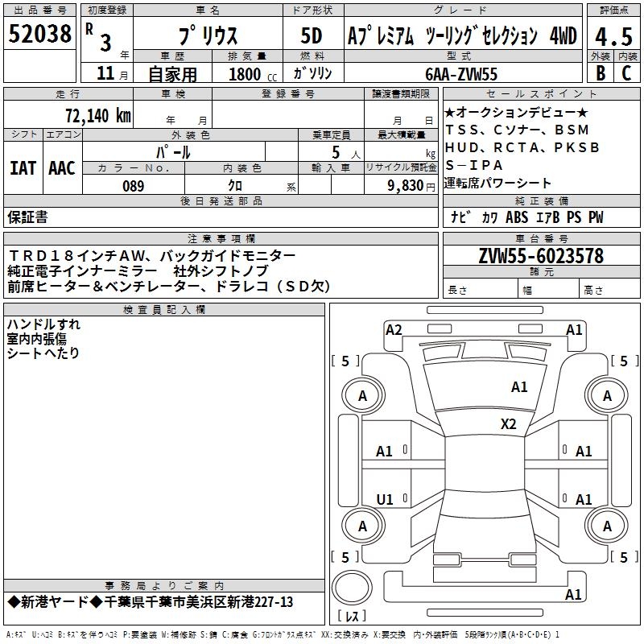Select genuine equipment line ナビ カワ ABS
The image size is (644, 644).
[x=527, y=217]
